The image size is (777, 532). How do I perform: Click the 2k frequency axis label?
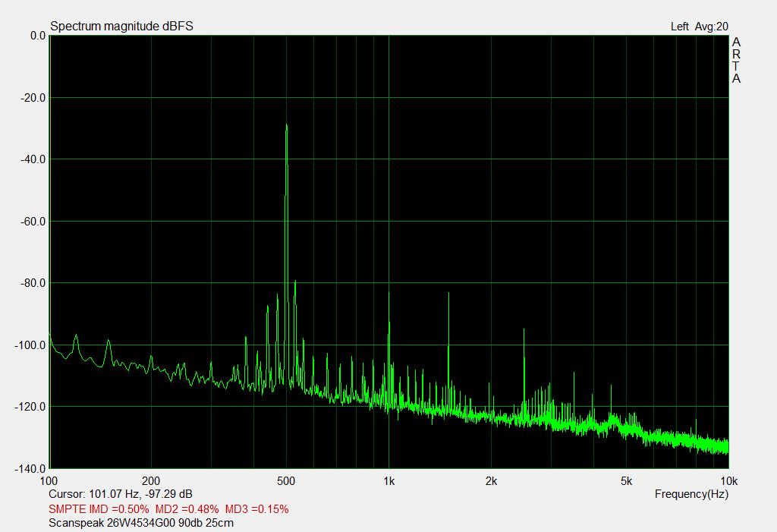(491, 480)
